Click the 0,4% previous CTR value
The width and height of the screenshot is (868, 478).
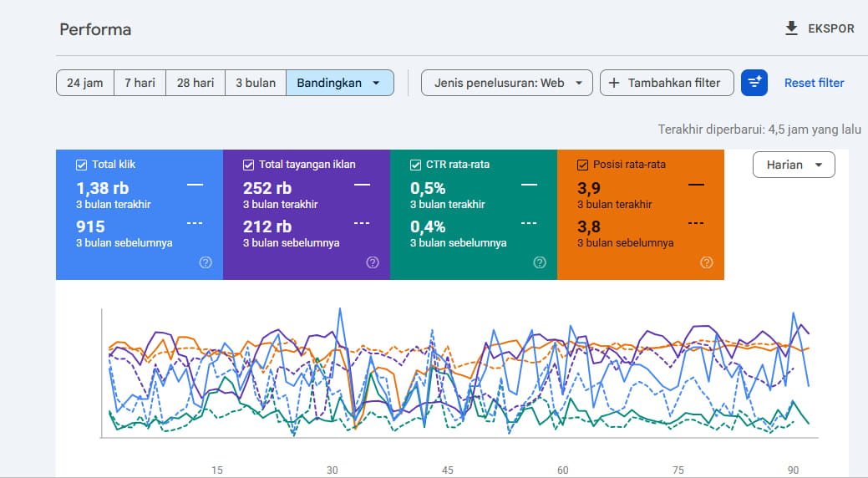[x=428, y=226]
